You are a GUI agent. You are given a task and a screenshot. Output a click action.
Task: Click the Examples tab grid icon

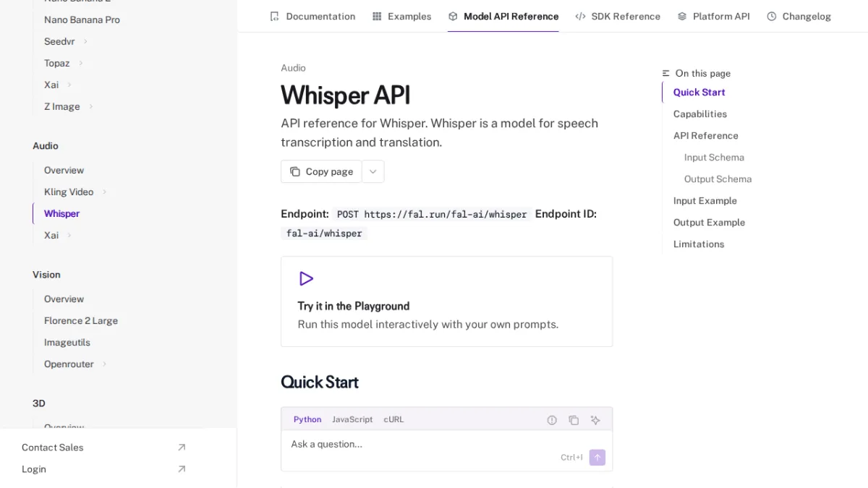pyautogui.click(x=377, y=16)
